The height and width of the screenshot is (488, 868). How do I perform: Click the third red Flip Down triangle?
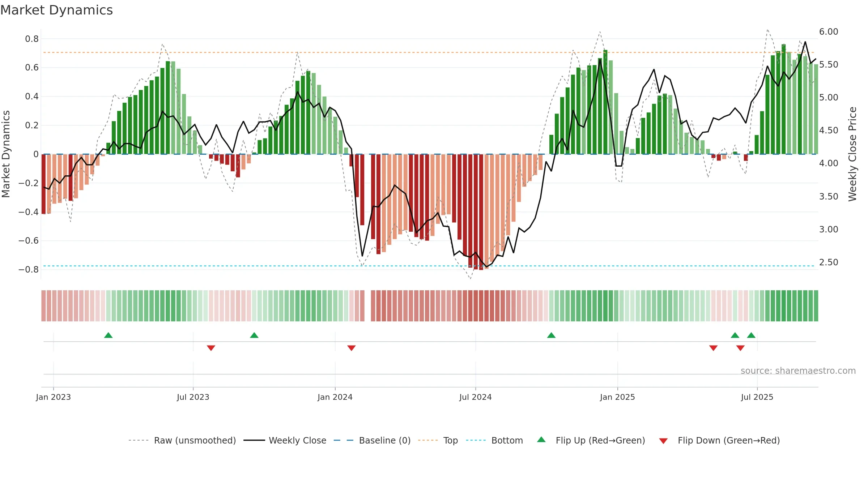tap(713, 348)
